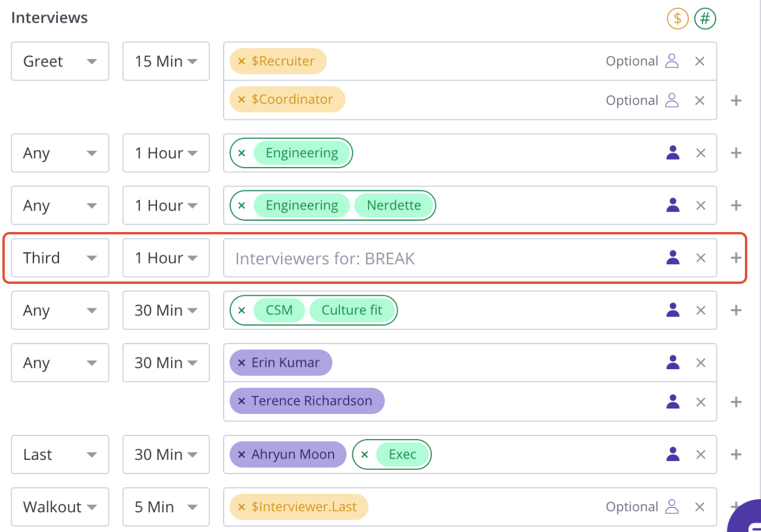Delete the Terence Richardson interviewer row
761x532 pixels.
click(x=701, y=401)
